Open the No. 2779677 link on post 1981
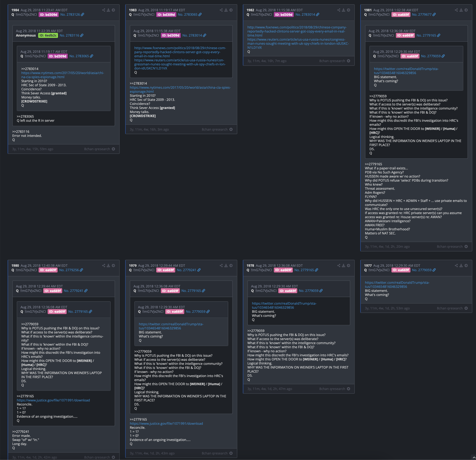 point(424,15)
